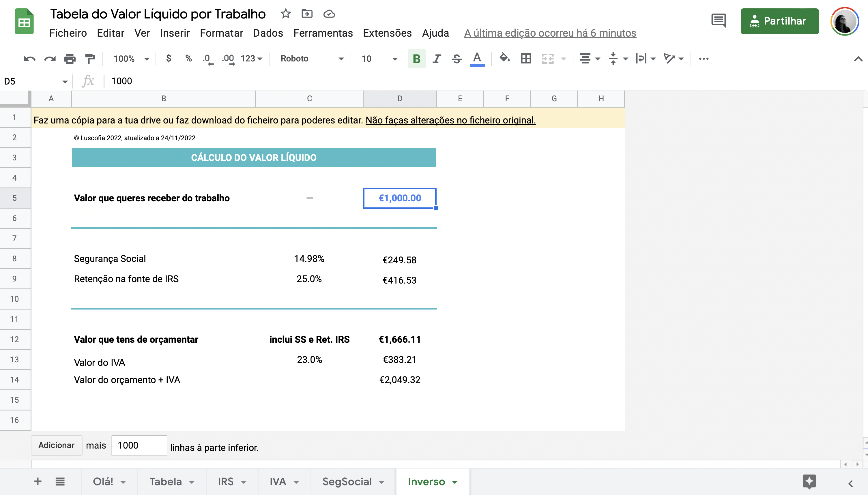This screenshot has height=495, width=868.
Task: Open the Roboto font dropdown
Action: 312,59
